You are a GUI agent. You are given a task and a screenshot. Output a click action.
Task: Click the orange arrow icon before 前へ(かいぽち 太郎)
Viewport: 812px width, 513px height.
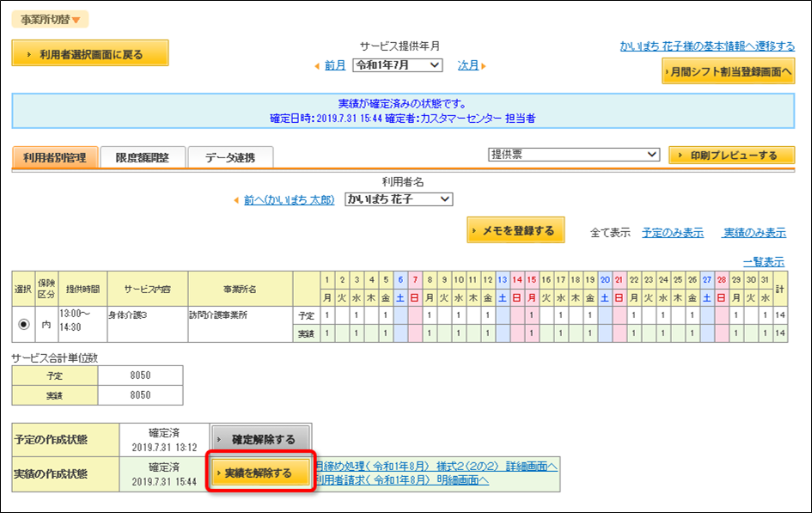(x=236, y=200)
